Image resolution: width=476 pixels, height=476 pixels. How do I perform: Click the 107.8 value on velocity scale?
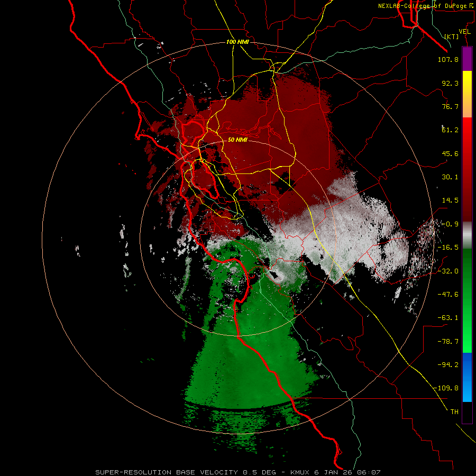point(448,59)
